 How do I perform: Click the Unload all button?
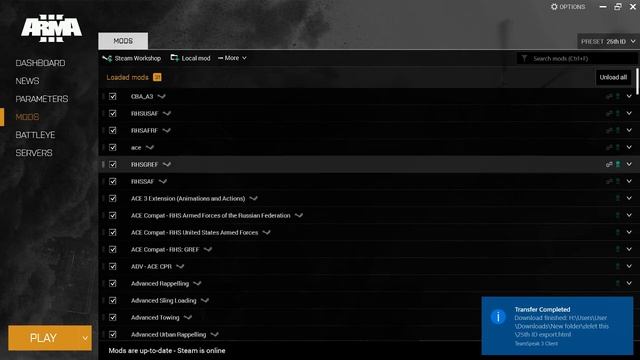click(613, 78)
